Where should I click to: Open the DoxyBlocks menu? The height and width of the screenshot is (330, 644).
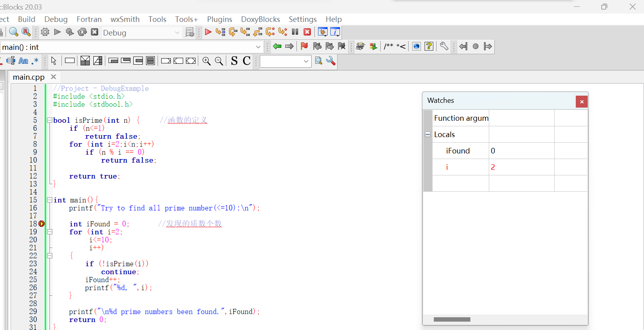261,19
